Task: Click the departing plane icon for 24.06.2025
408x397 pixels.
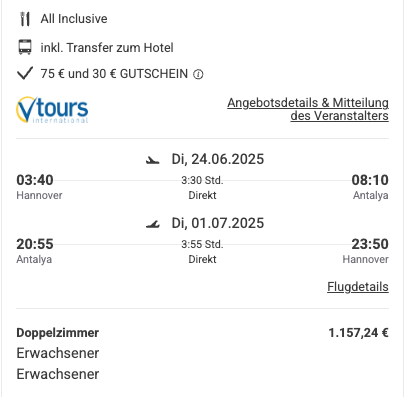Action: (x=153, y=160)
